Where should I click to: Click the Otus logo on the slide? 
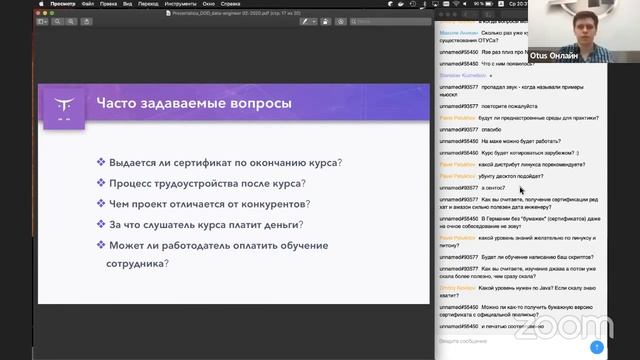click(x=64, y=108)
